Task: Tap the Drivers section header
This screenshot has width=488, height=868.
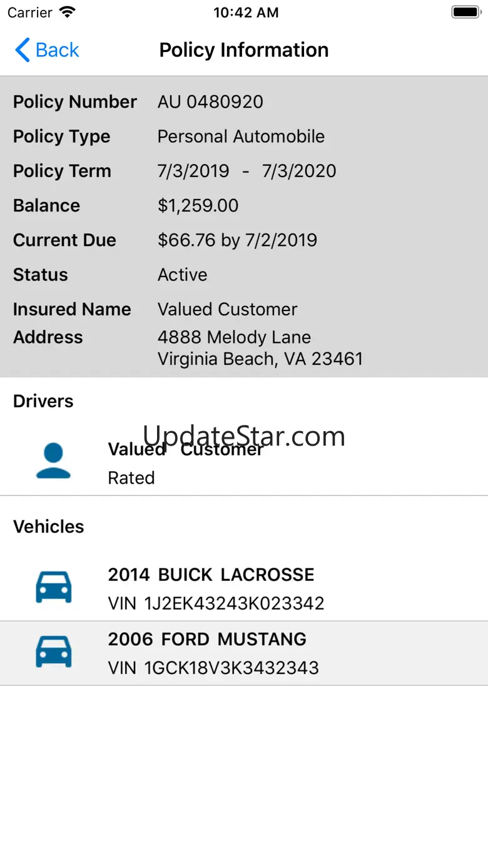Action: (43, 401)
